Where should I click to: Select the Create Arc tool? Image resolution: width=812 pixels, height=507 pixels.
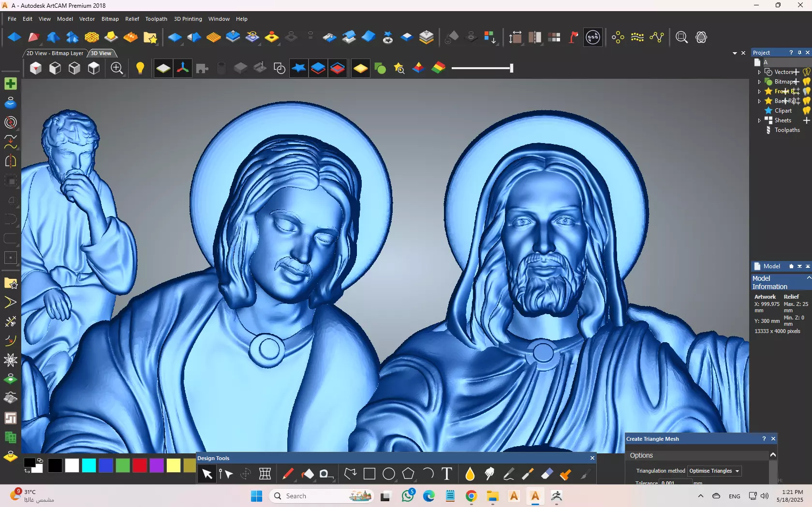click(428, 474)
